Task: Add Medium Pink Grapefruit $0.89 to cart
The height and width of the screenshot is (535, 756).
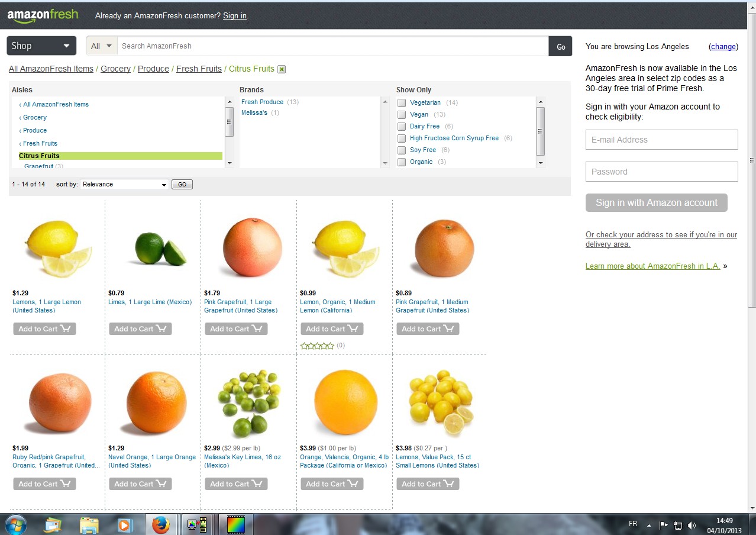Action: tap(428, 328)
